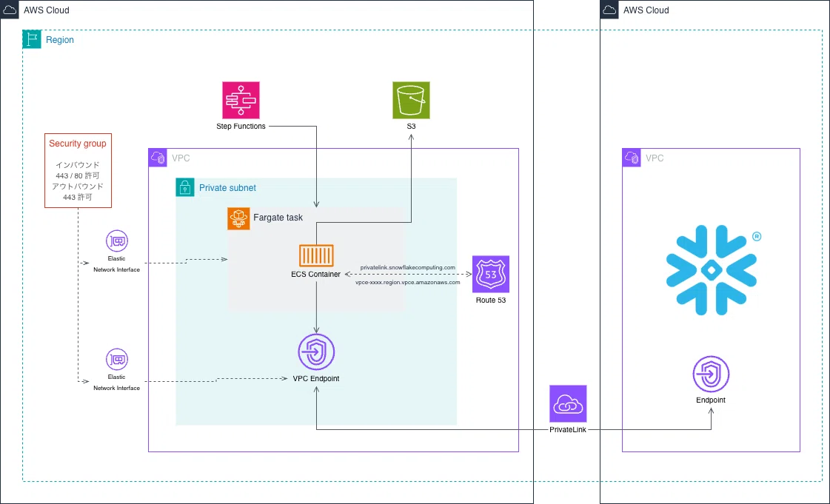Click the Route 53 shield icon
Viewport: 830px width, 504px height.
[x=491, y=274]
